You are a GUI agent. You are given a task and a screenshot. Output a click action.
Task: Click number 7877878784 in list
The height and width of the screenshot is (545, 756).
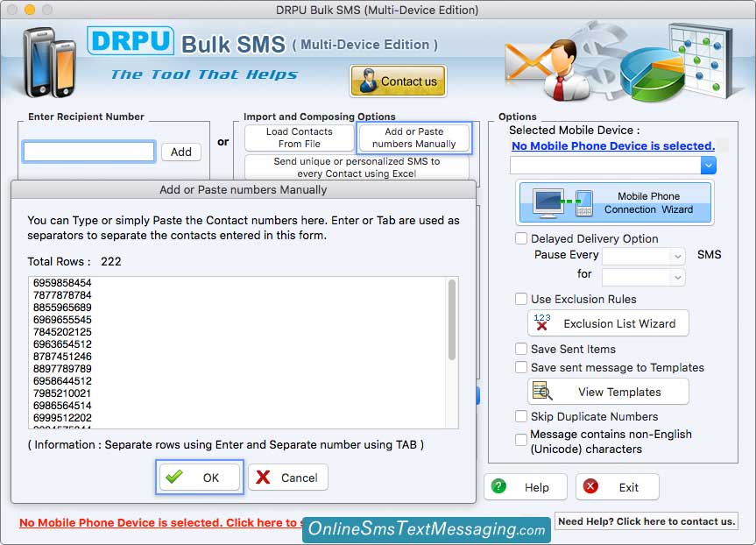tap(62, 294)
